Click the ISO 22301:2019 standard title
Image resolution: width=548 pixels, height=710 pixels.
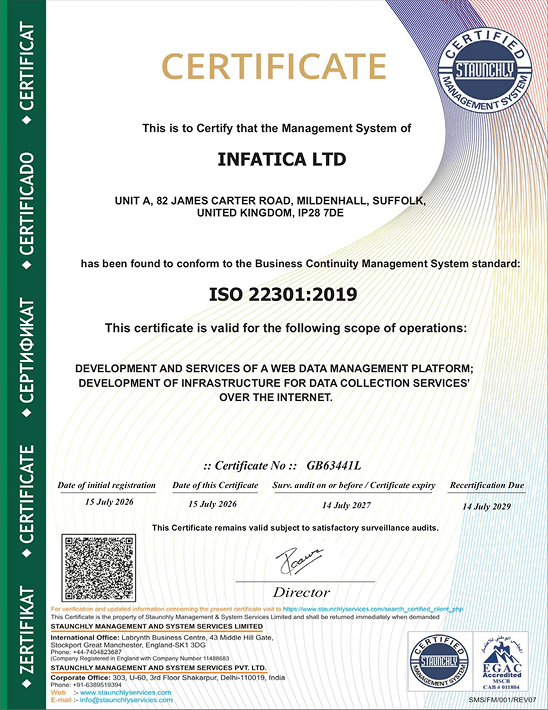[283, 294]
